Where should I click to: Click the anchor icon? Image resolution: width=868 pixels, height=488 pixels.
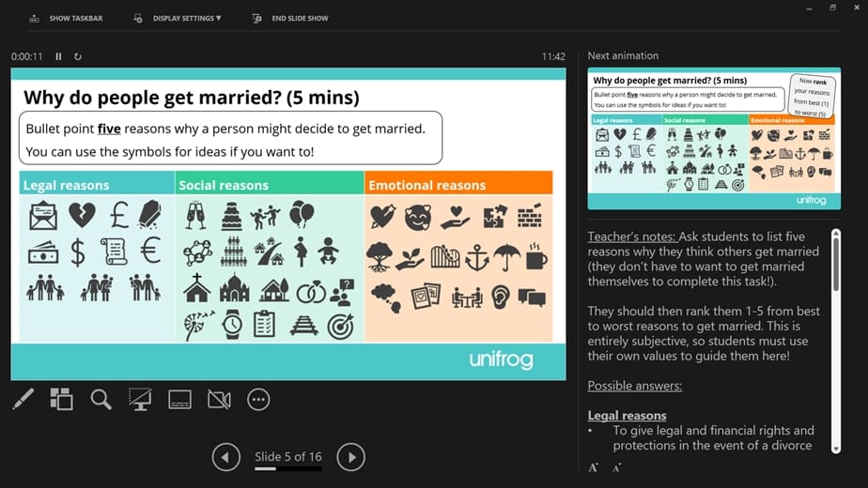click(x=477, y=258)
